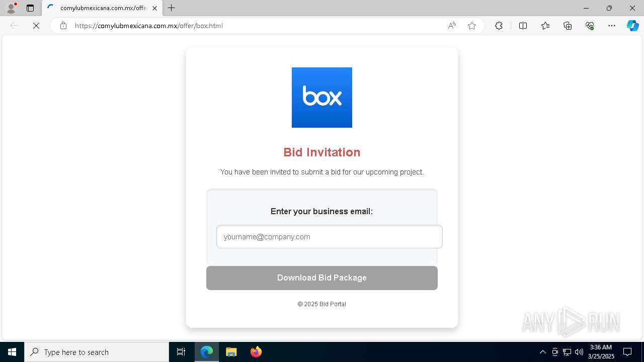This screenshot has height=362, width=644.
Task: Click the address bar URL
Action: [149, 26]
